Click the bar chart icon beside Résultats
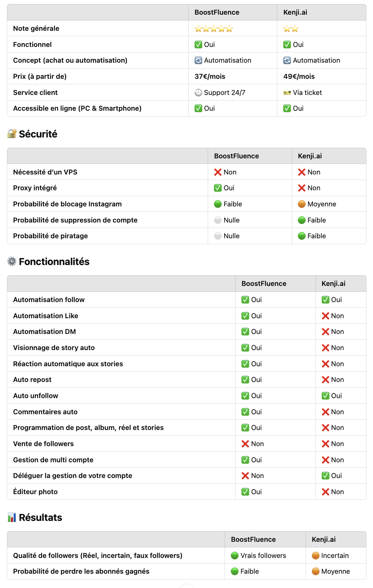 12,517
